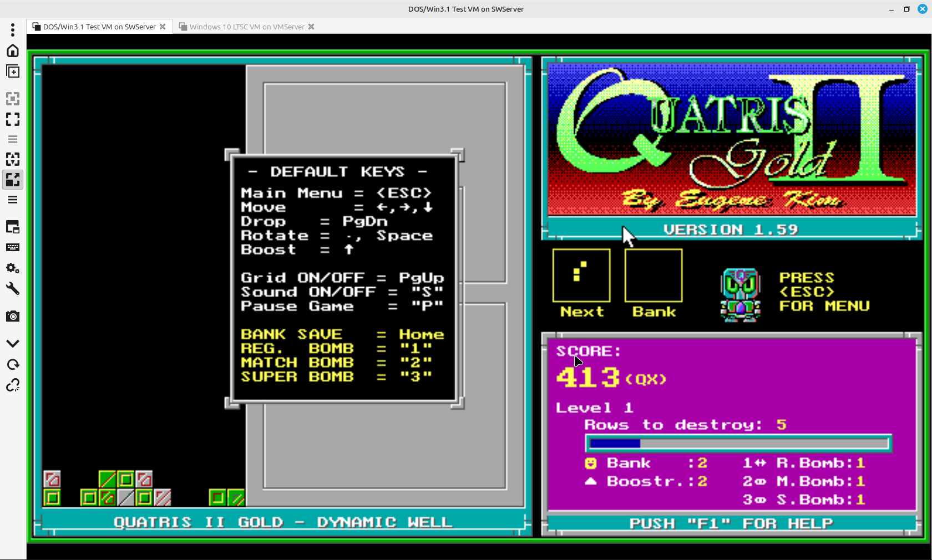Click the '- DEFAULT KEYS -' heading
The image size is (932, 560).
pyautogui.click(x=337, y=172)
